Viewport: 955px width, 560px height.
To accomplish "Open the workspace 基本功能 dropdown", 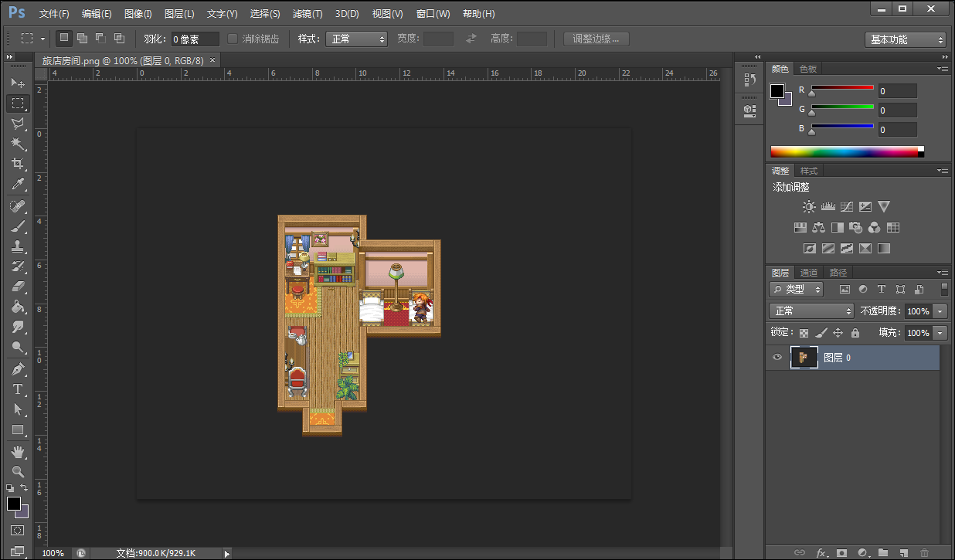I will point(906,39).
